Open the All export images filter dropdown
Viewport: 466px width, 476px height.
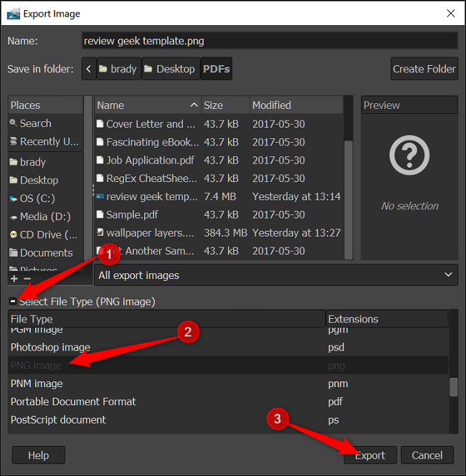coord(275,275)
